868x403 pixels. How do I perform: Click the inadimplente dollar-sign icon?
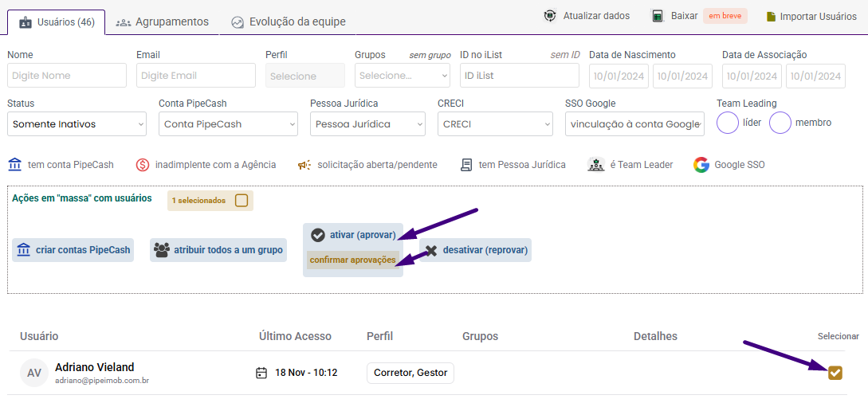pyautogui.click(x=143, y=165)
